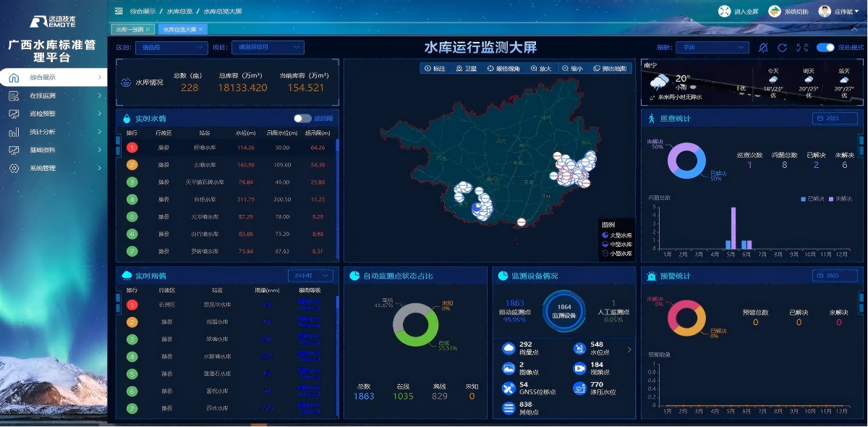Click the 系统切换 system switch icon
Viewport: 868px width, 427px height.
tap(774, 11)
